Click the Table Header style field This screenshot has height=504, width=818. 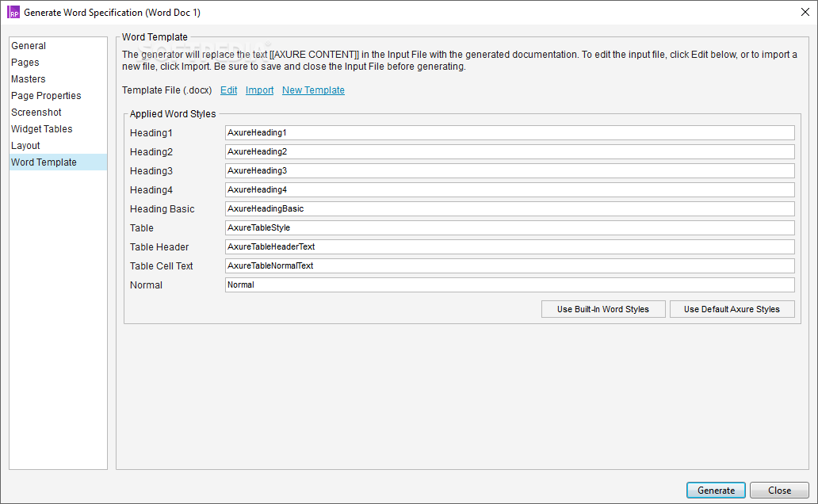[510, 246]
